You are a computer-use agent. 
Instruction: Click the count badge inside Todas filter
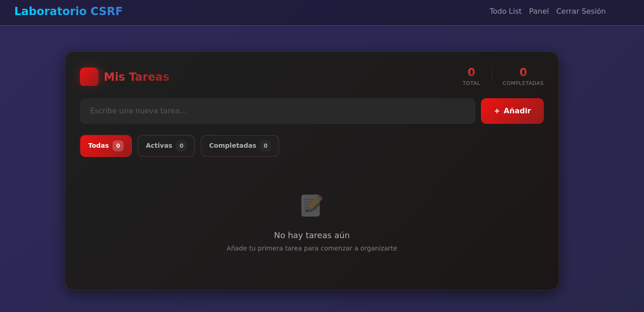[x=118, y=146]
